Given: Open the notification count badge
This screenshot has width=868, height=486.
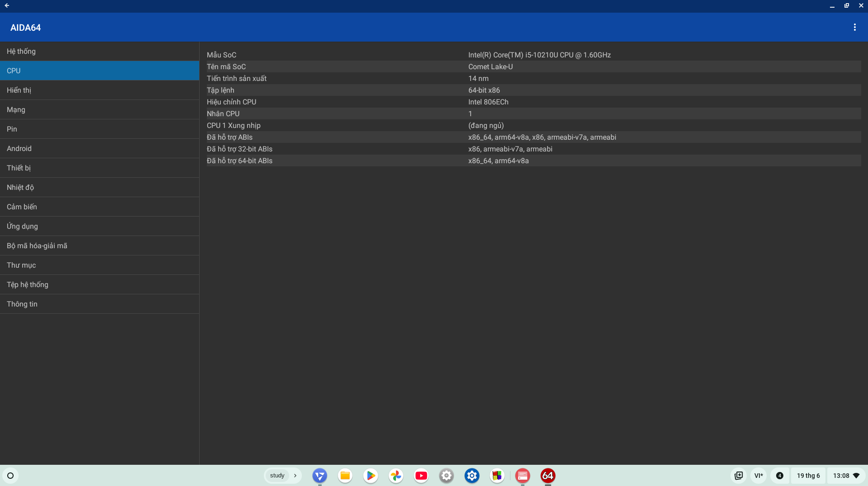Looking at the screenshot, I should (x=779, y=476).
